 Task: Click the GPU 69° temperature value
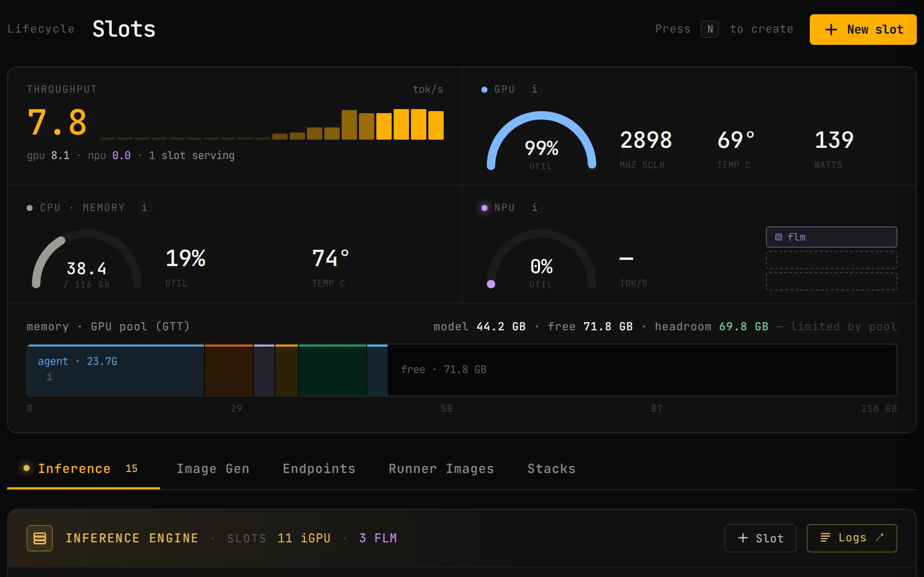[x=735, y=140]
